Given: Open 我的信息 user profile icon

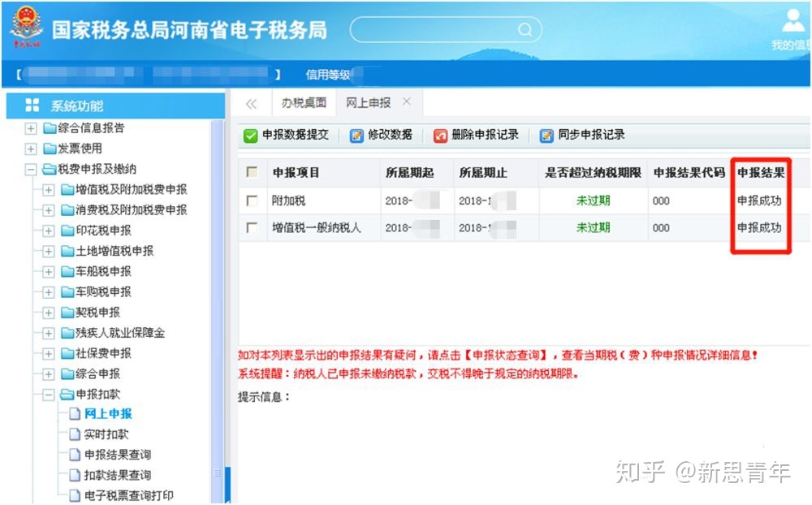Looking at the screenshot, I should coord(793,21).
